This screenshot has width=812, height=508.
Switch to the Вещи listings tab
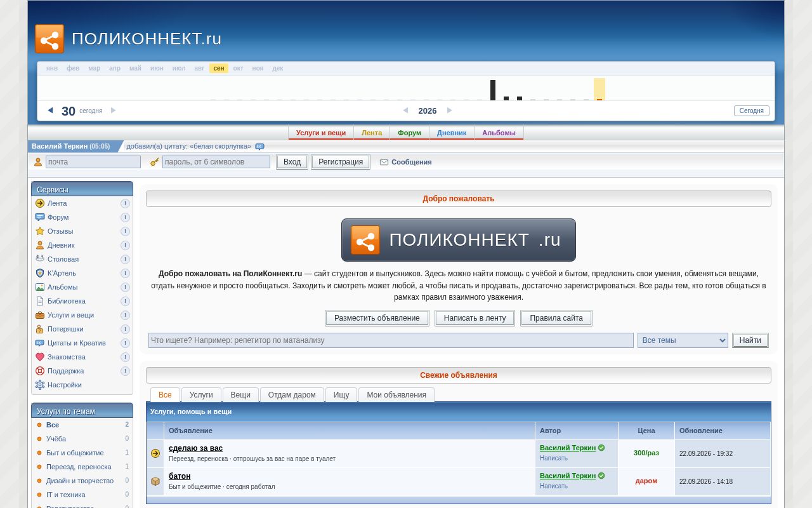(240, 395)
